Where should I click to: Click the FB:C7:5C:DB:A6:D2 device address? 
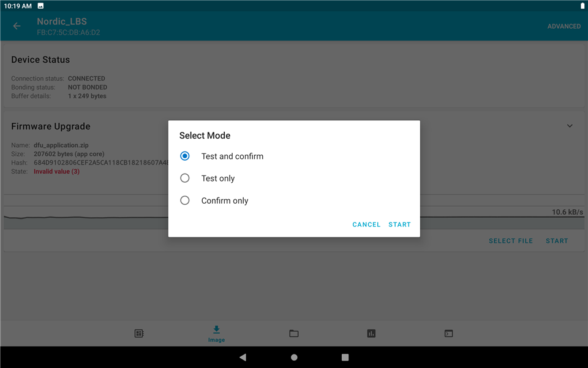(68, 33)
